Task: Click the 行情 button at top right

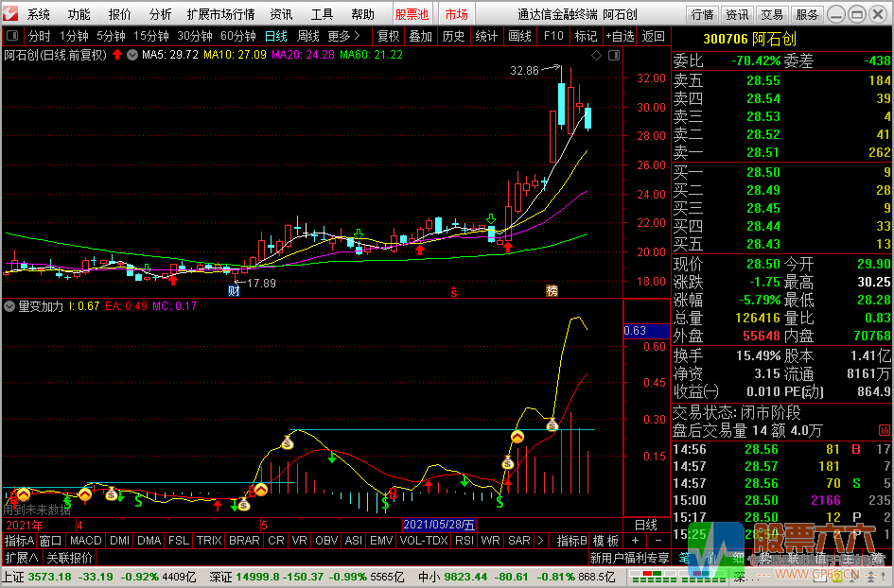Action: click(702, 14)
